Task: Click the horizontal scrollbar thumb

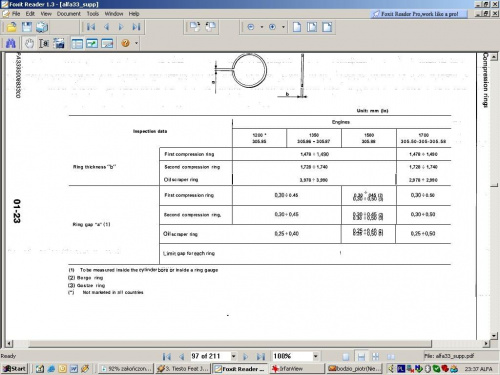Action: pos(230,343)
